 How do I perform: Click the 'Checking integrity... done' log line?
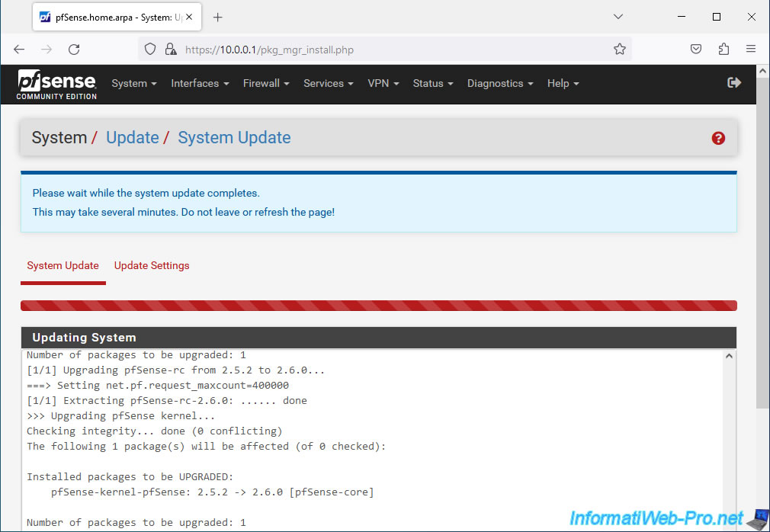[155, 431]
